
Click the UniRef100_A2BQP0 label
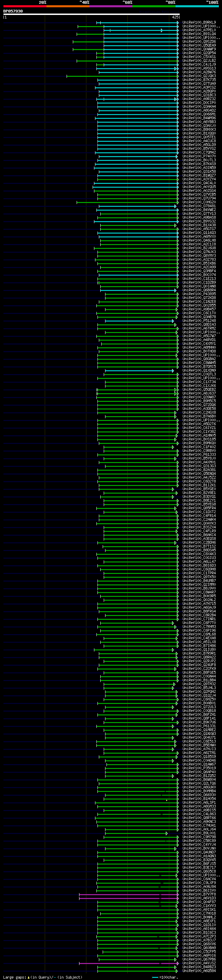(x=199, y=91)
